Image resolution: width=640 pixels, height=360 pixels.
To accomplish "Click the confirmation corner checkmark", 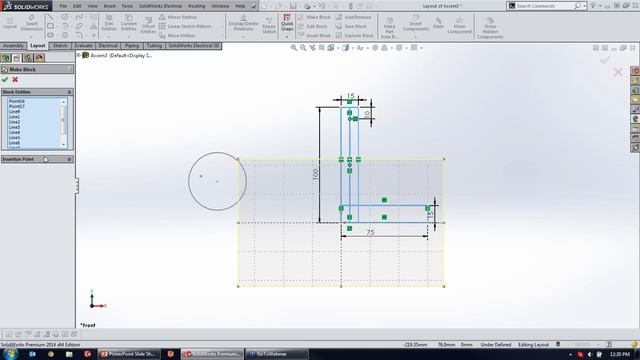I will 604,60.
